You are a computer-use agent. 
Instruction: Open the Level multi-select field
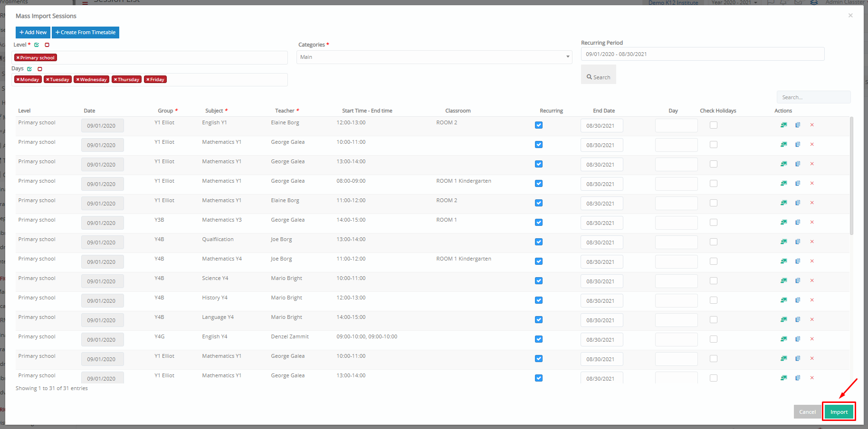[150, 57]
